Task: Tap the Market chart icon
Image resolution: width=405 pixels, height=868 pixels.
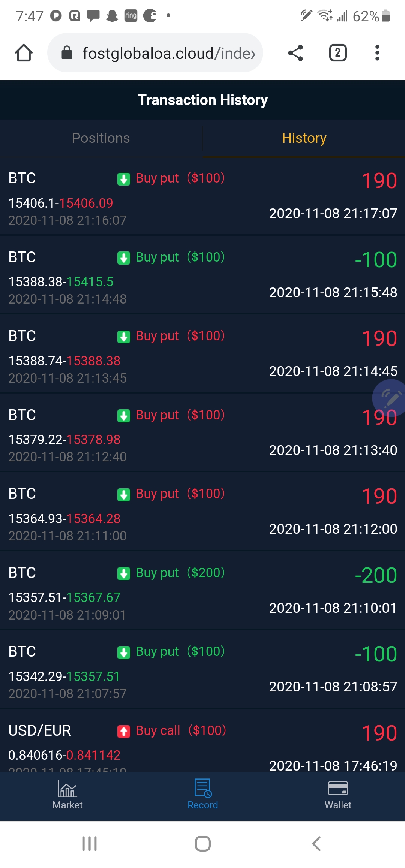Action: (67, 788)
